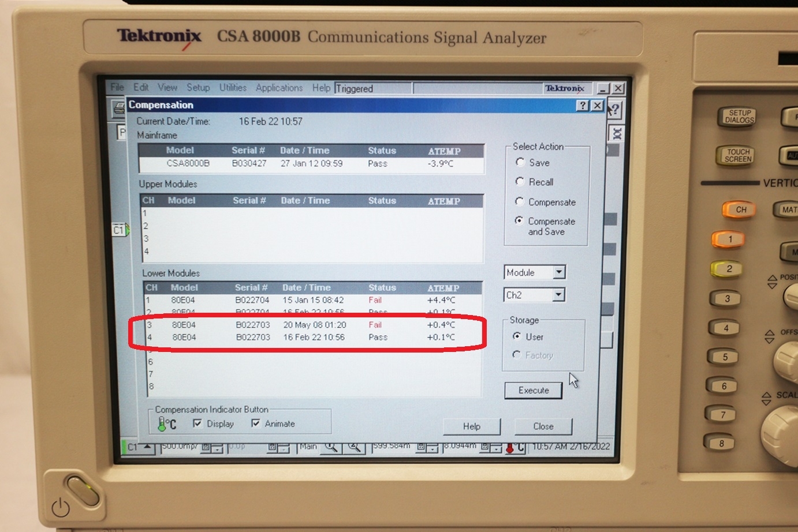The image size is (798, 532).
Task: Click mainframe ΔTEMP value -3.9°C
Action: pyautogui.click(x=441, y=164)
